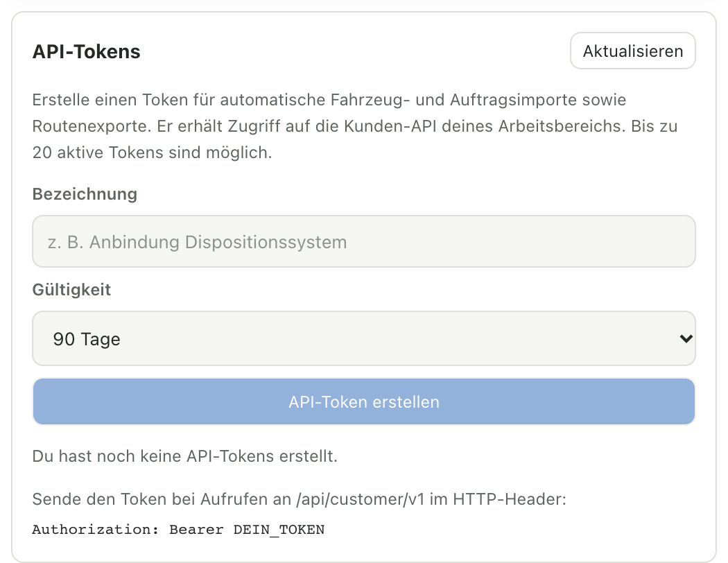Click the Gültigkeit label

coord(71,290)
